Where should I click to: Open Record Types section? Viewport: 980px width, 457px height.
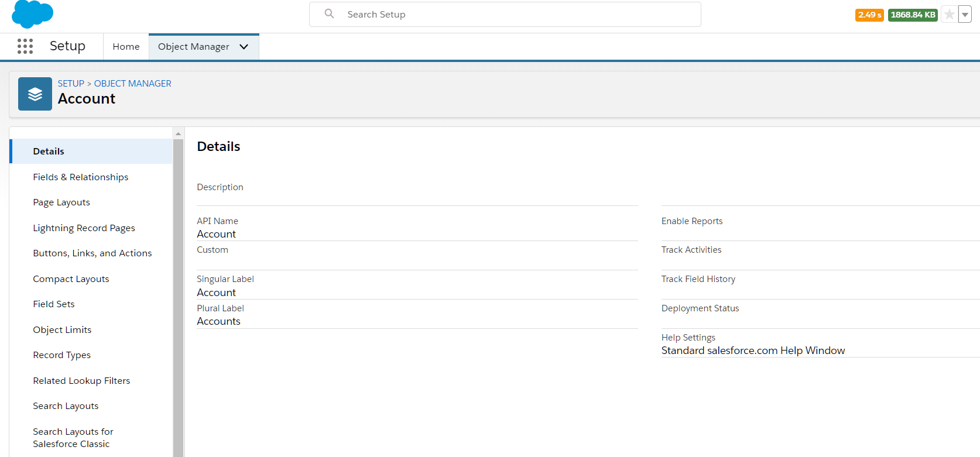[x=61, y=355]
